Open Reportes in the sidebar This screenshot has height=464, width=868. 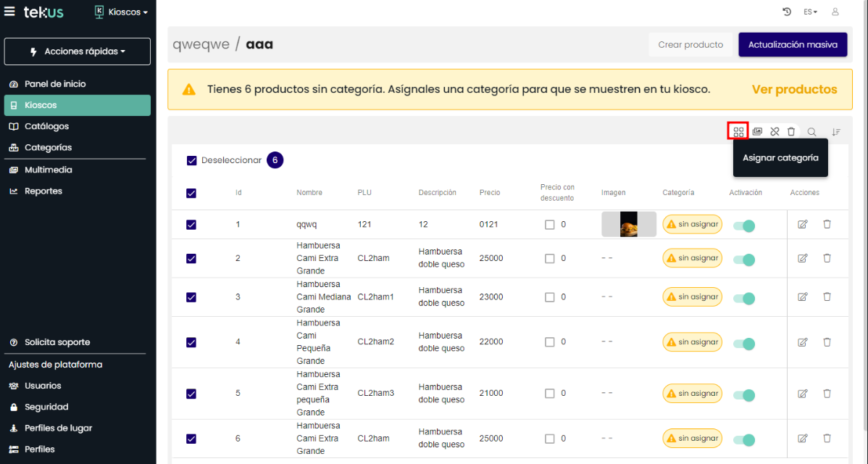click(43, 191)
